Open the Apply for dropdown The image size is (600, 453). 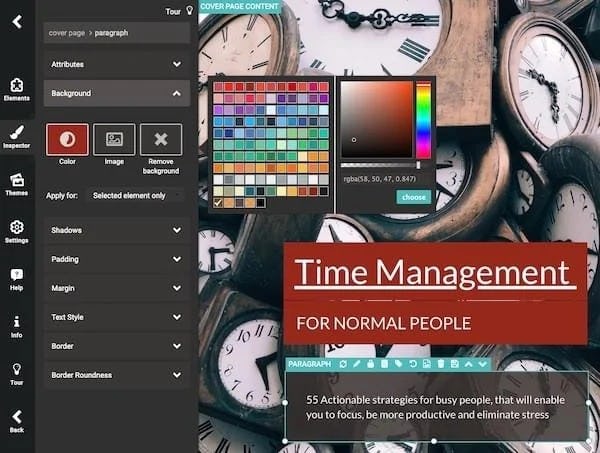point(136,195)
